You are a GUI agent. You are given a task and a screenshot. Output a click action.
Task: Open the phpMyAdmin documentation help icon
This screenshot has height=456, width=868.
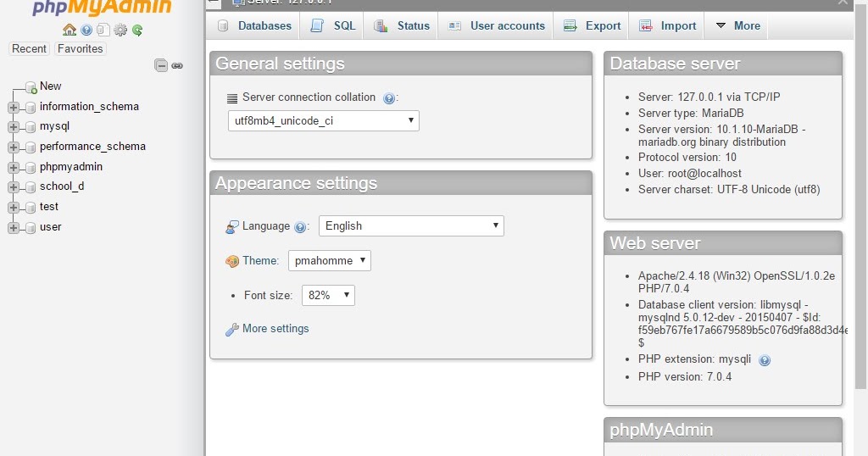pos(86,30)
